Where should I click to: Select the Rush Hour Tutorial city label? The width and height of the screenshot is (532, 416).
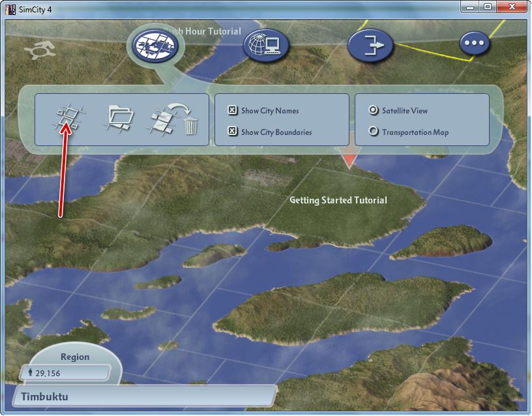tap(203, 31)
